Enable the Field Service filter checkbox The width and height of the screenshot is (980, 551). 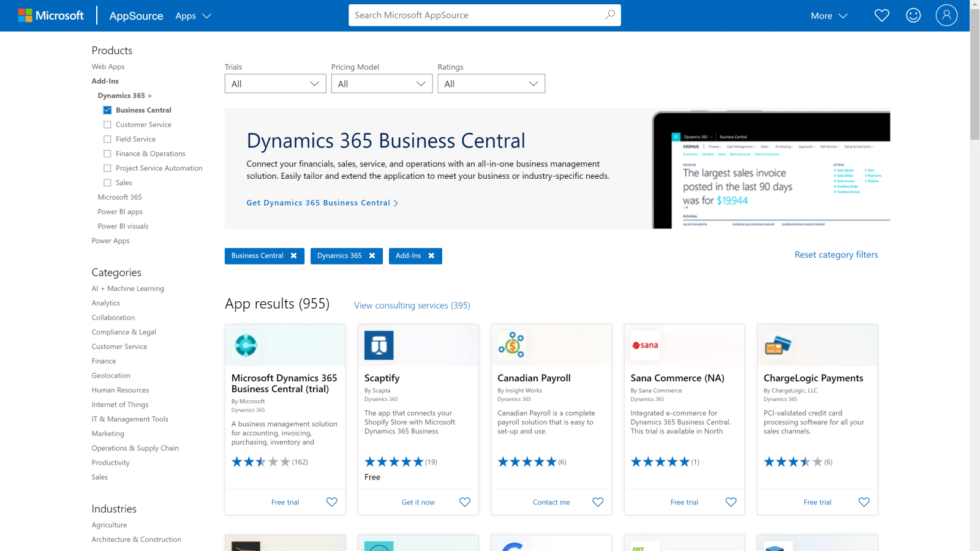pyautogui.click(x=106, y=138)
